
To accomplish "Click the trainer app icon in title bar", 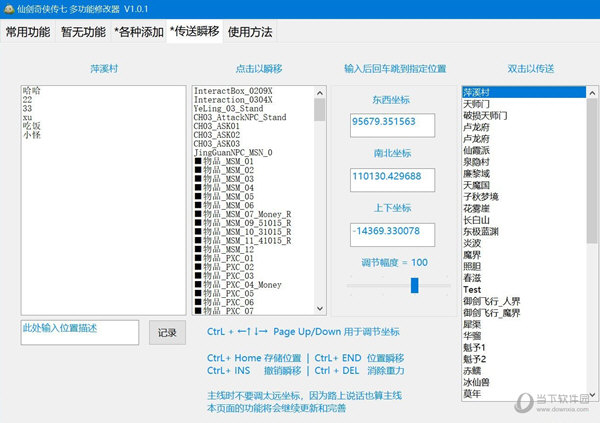I will pos(8,9).
